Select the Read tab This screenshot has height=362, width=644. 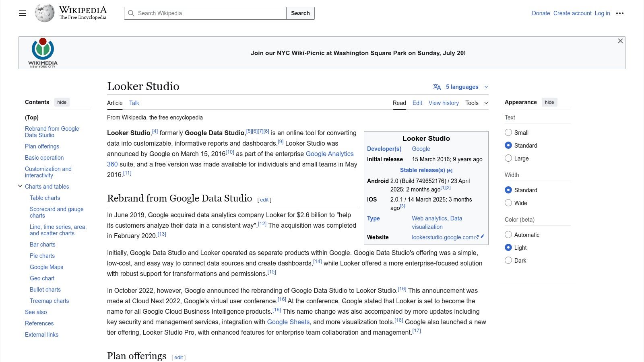point(399,103)
